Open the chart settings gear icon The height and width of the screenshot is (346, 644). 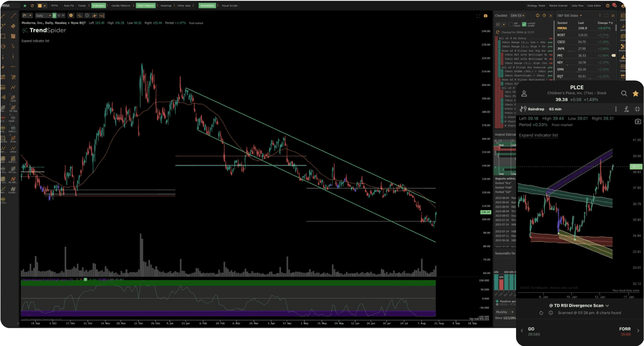71,16
